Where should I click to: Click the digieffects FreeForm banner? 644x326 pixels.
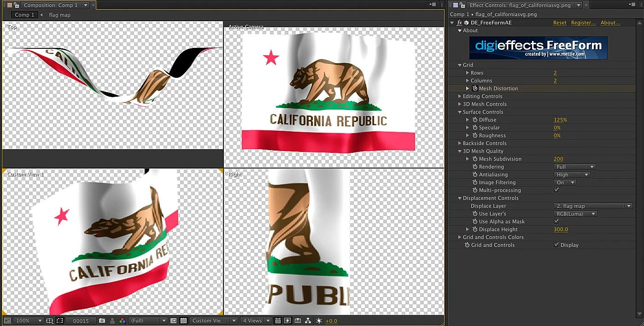tap(538, 48)
